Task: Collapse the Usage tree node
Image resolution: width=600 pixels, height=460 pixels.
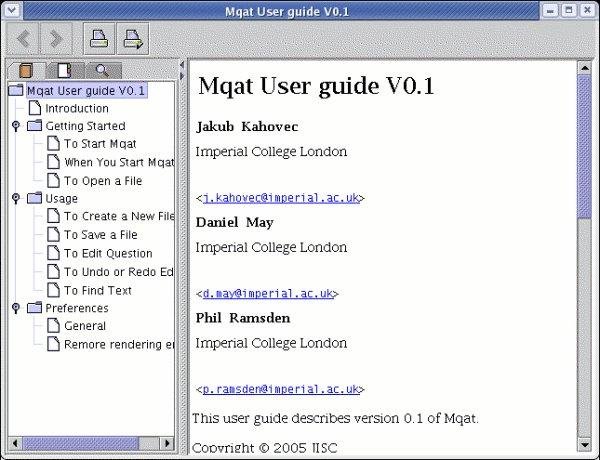Action: tap(16, 199)
